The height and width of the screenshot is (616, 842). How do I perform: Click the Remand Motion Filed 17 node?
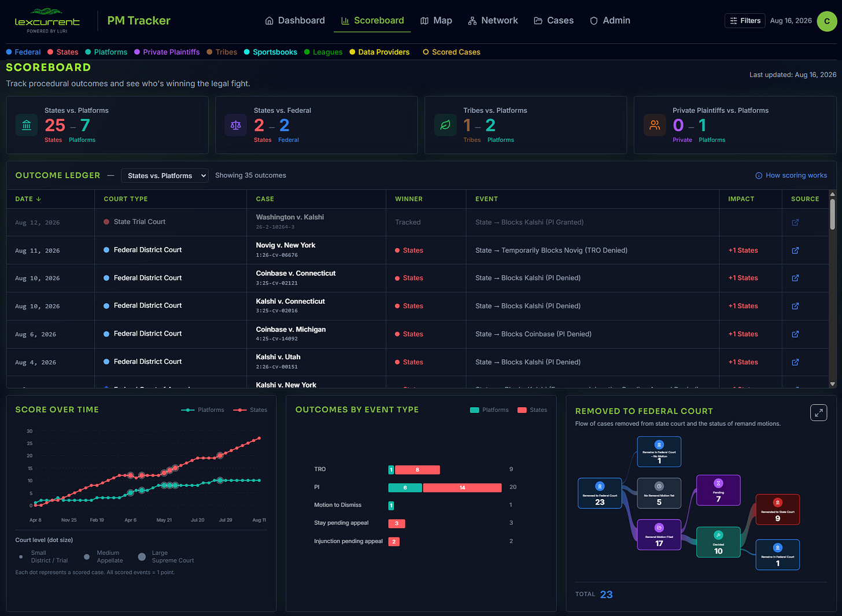(x=659, y=534)
